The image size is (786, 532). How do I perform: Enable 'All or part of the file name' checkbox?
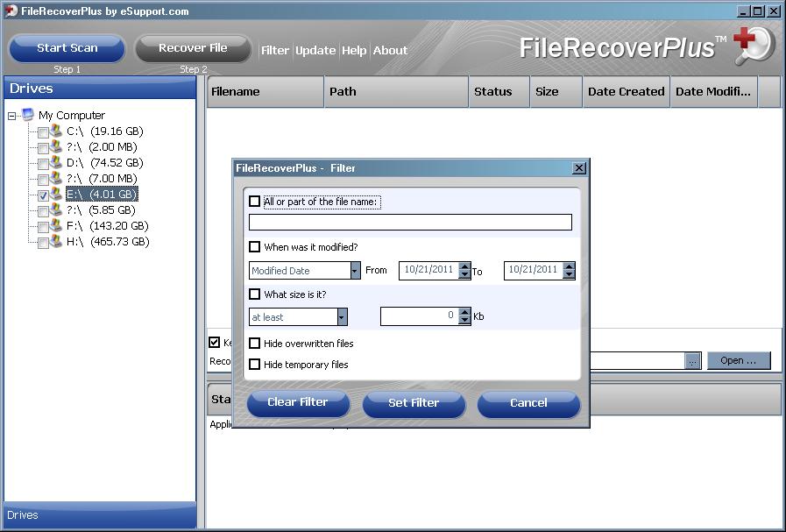[255, 202]
